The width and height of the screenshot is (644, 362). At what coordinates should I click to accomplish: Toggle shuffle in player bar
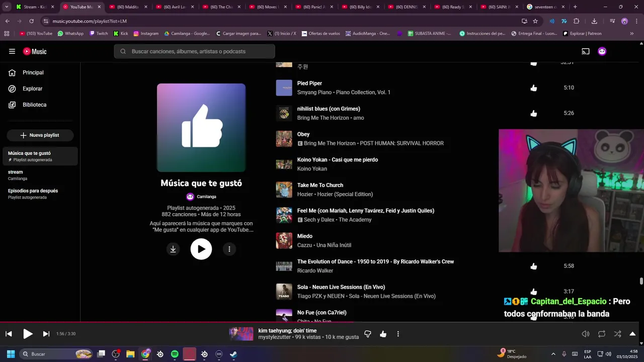tap(618, 334)
